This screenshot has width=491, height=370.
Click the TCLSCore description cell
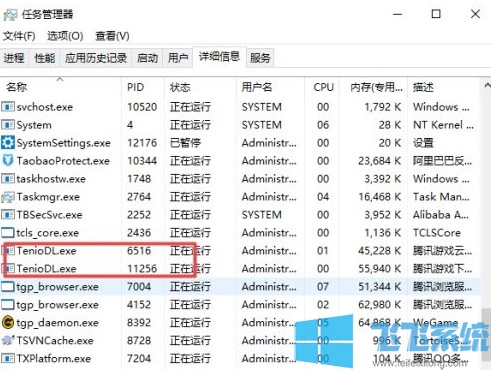[437, 233]
